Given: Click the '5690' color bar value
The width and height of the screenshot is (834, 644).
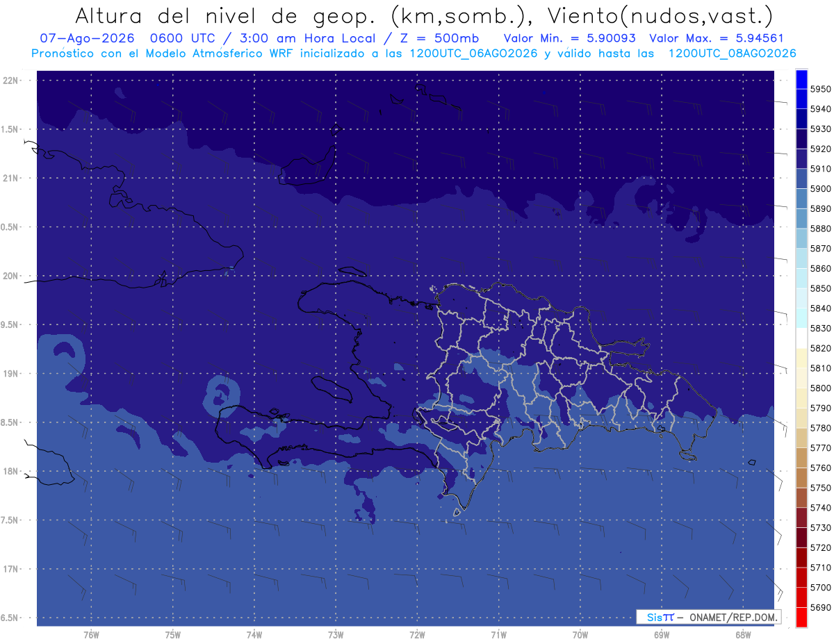Looking at the screenshot, I should pyautogui.click(x=820, y=607).
